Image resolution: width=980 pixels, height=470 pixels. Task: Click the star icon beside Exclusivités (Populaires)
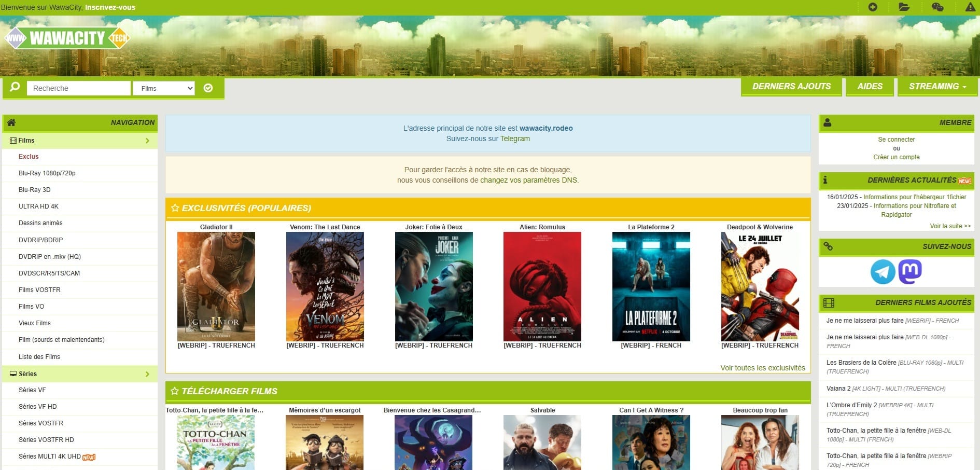pos(175,208)
